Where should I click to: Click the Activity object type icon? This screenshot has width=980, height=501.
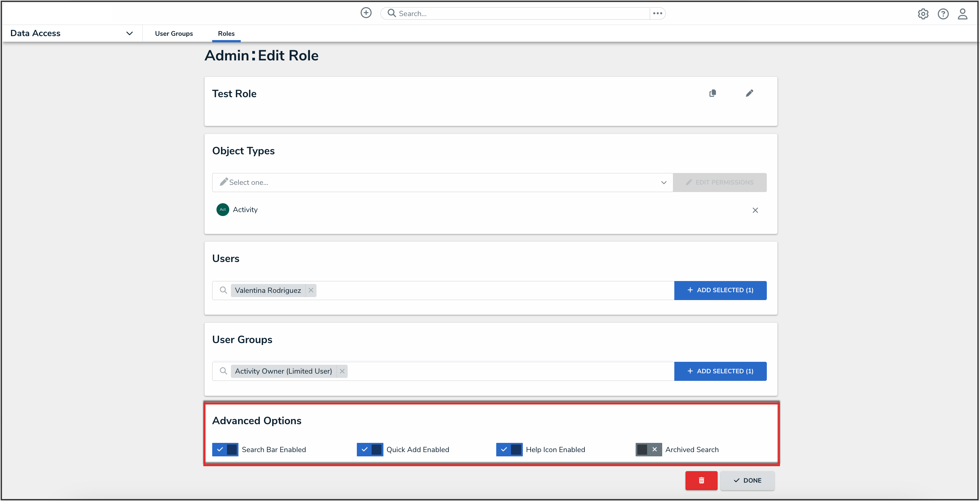(x=223, y=209)
